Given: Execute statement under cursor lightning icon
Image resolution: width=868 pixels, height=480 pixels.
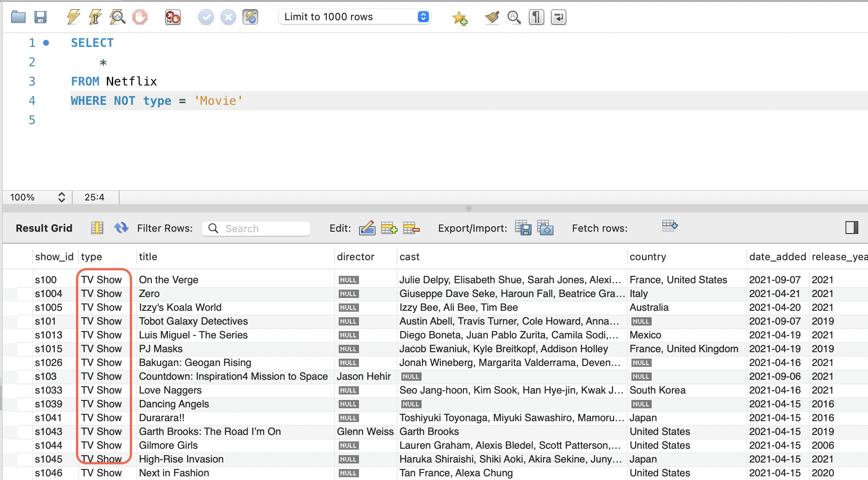Looking at the screenshot, I should [x=95, y=17].
